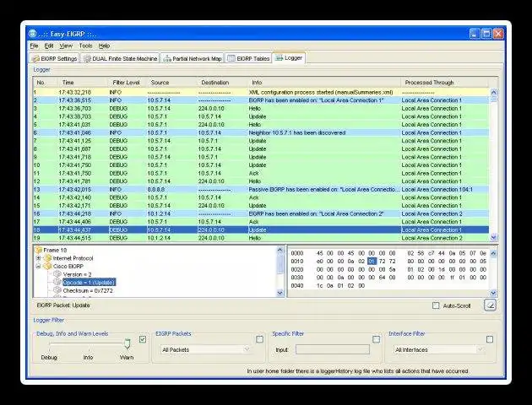Click the Cisco EIGRP node icon
Image resolution: width=532 pixels, height=405 pixels.
pos(48,266)
